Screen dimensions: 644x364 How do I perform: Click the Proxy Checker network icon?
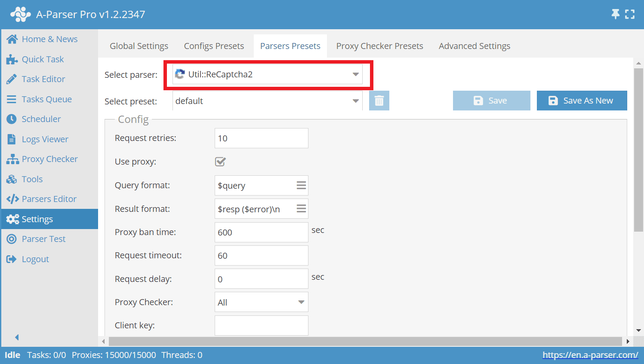(12, 159)
